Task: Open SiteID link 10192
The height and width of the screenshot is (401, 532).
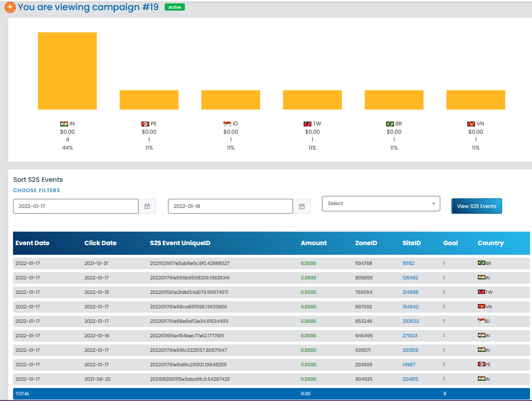Action: click(408, 263)
